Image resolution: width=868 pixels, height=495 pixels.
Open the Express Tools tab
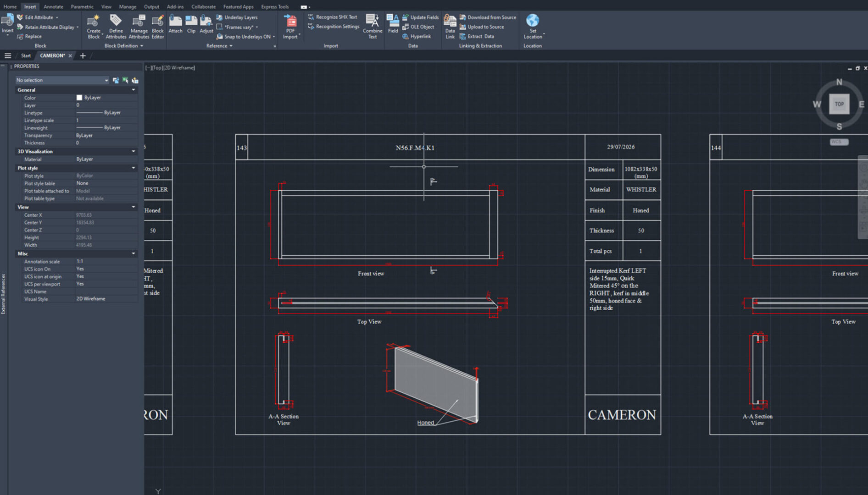tap(275, 7)
